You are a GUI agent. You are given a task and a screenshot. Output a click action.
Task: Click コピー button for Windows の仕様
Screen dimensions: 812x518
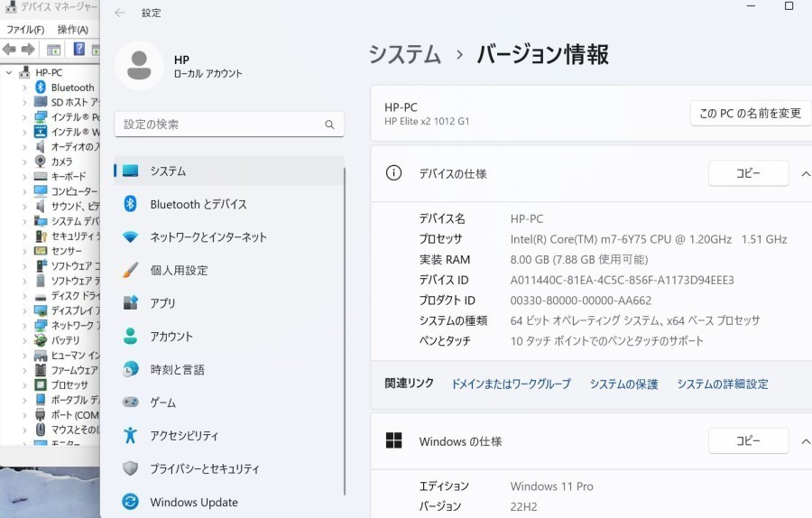(x=748, y=440)
